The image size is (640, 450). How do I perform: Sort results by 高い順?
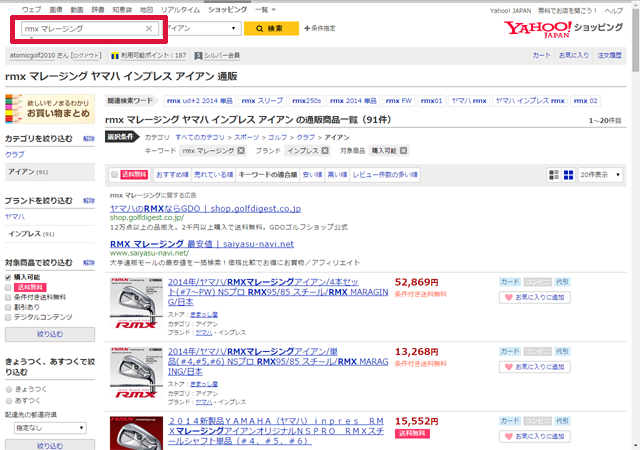[x=337, y=175]
